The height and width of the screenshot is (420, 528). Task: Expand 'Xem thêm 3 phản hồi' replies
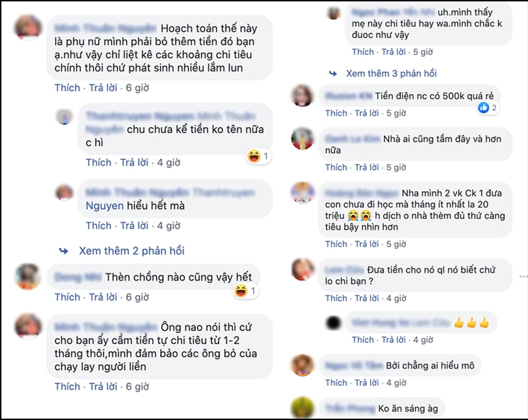(x=391, y=73)
